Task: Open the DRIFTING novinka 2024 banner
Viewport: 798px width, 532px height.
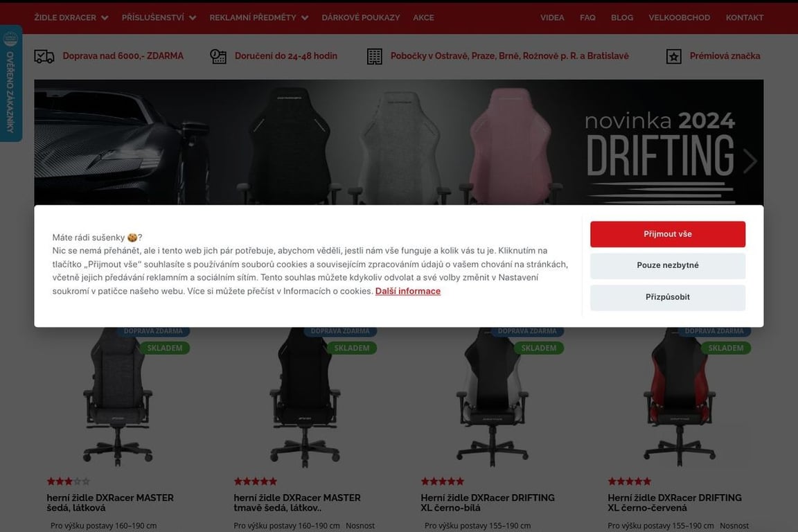Action: [x=399, y=142]
